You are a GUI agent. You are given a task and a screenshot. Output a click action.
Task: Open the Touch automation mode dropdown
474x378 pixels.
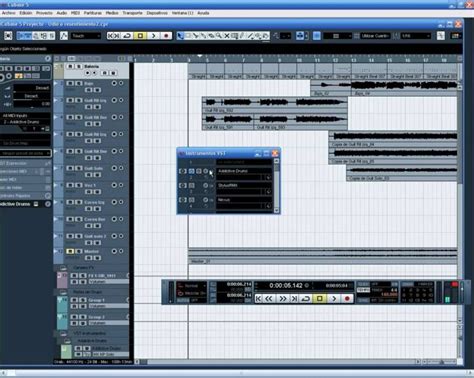click(x=85, y=36)
